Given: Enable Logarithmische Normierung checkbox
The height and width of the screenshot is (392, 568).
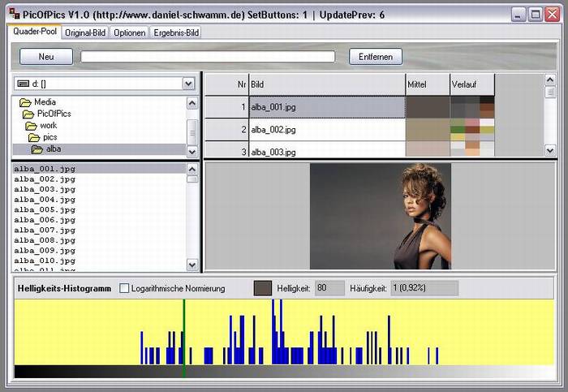Looking at the screenshot, I should (124, 288).
